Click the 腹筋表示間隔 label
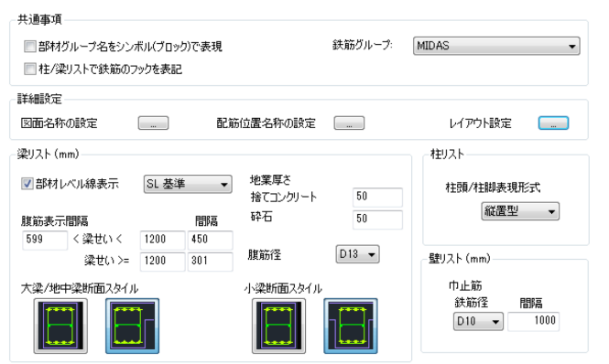609x364 pixels. [54, 221]
